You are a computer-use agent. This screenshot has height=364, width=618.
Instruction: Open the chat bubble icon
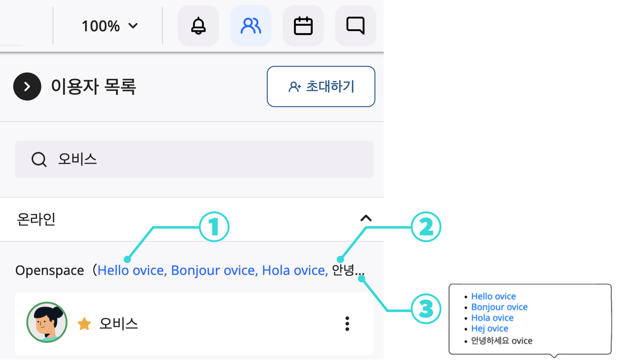point(356,26)
